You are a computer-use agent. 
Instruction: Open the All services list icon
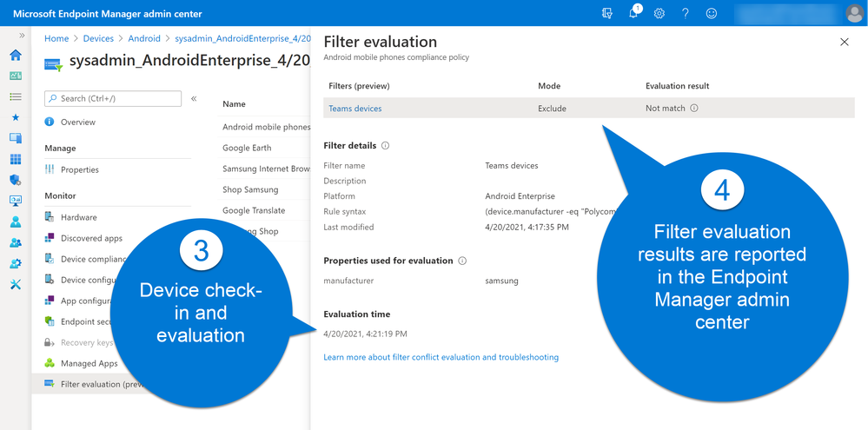tap(16, 96)
